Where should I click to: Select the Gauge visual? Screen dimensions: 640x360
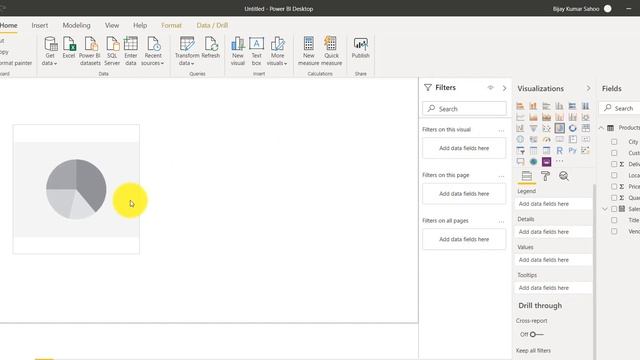(546, 140)
